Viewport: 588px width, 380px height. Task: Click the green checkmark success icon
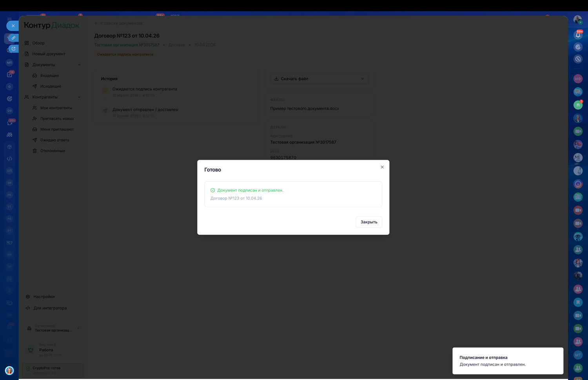click(213, 190)
